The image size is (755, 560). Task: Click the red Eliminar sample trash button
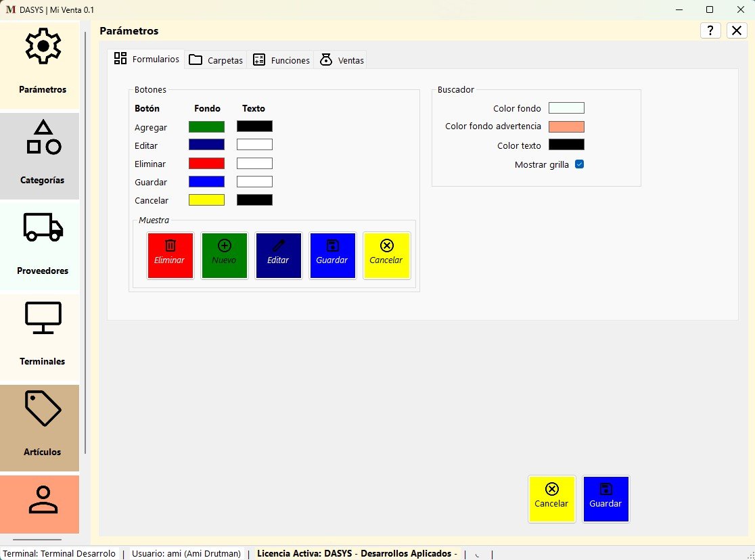click(x=170, y=255)
